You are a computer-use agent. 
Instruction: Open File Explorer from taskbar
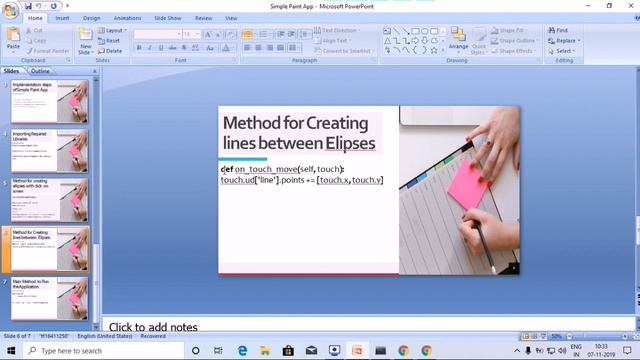265,351
